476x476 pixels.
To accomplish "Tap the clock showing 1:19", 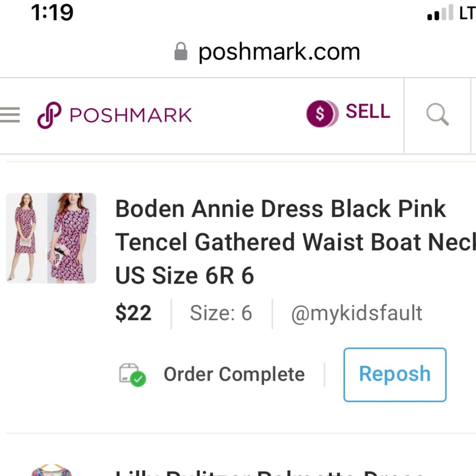I will [x=51, y=13].
